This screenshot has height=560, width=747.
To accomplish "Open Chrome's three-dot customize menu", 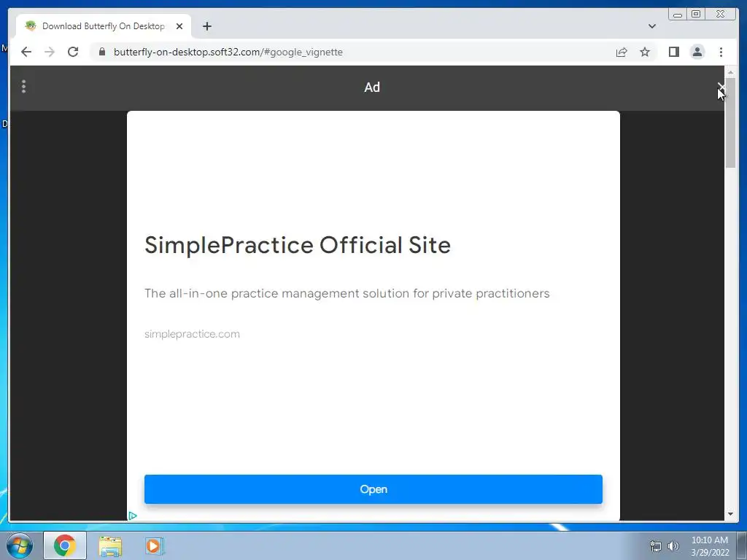I will click(721, 52).
